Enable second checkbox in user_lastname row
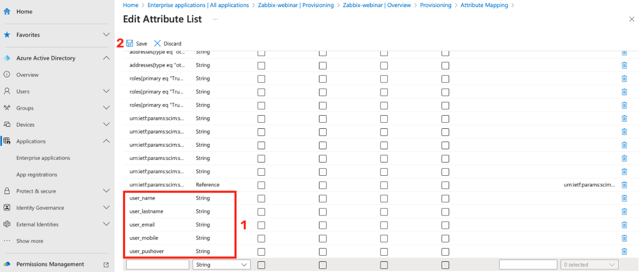Viewport: 644px width, 272px height. pyautogui.click(x=323, y=211)
